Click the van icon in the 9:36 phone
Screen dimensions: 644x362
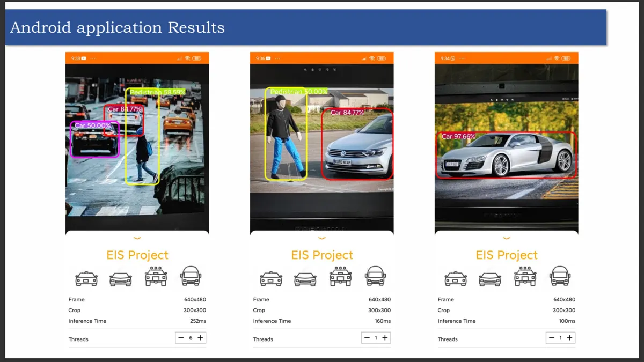click(375, 276)
